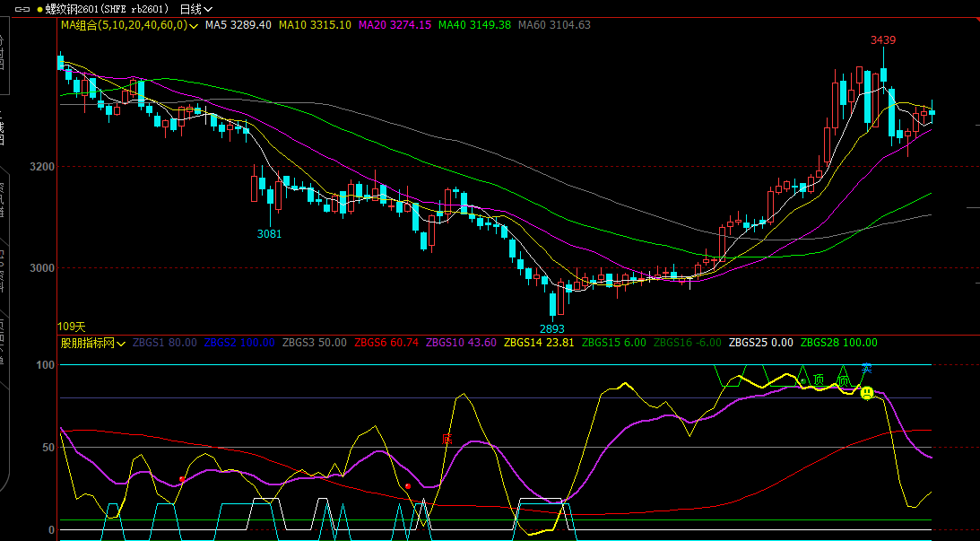Click the chain link icon beside the title
Viewport: 980px width, 541px height.
22,9
